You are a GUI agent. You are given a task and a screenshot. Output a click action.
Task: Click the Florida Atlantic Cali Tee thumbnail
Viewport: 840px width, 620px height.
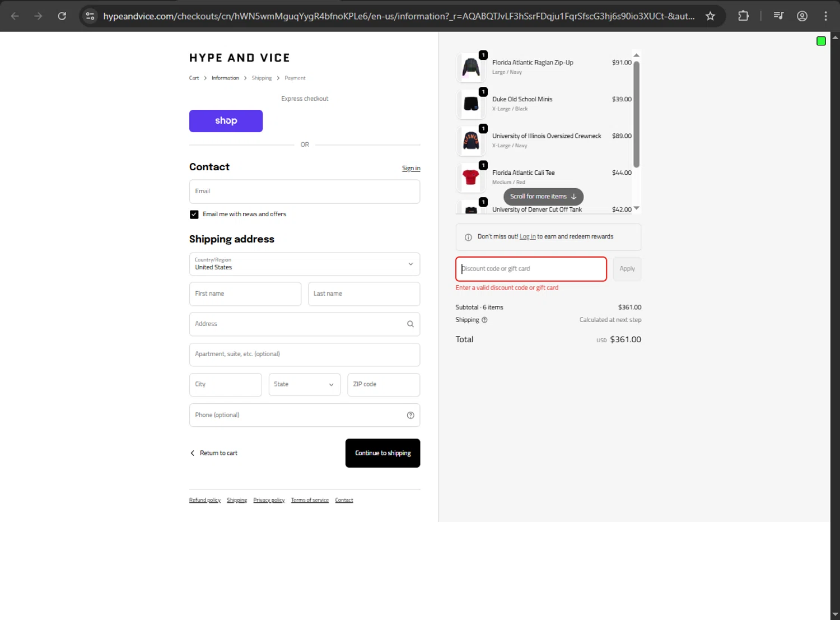471,178
